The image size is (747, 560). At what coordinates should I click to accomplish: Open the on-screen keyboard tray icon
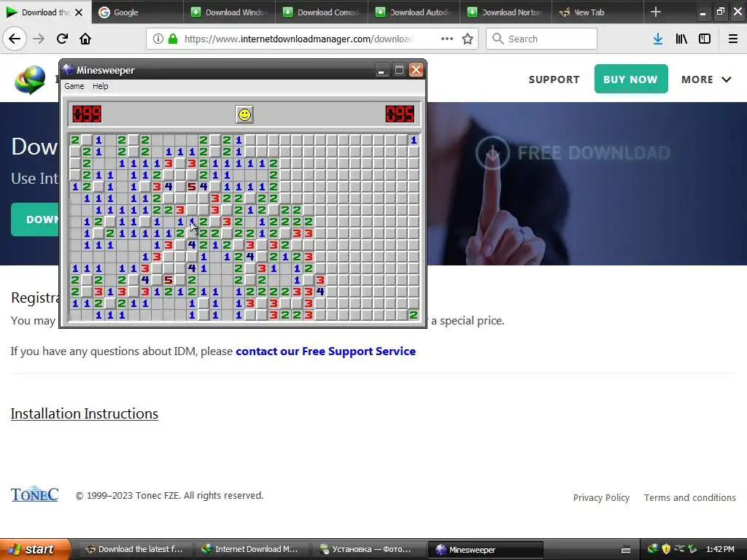(x=626, y=550)
